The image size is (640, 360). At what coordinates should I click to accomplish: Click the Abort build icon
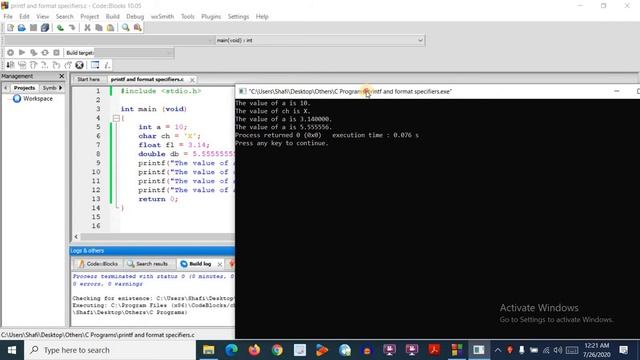point(57,53)
